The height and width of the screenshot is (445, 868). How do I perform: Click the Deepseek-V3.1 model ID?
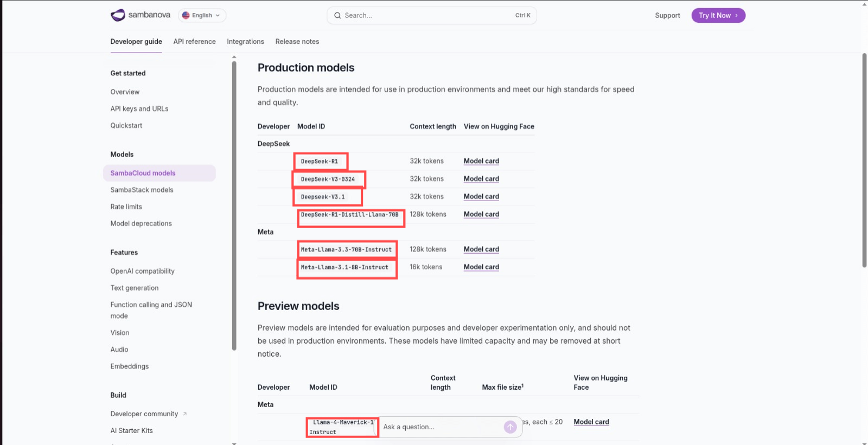(323, 197)
